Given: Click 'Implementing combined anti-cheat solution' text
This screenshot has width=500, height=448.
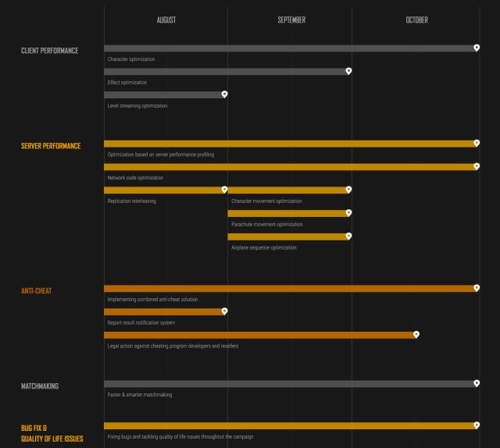Looking at the screenshot, I should [x=152, y=300].
